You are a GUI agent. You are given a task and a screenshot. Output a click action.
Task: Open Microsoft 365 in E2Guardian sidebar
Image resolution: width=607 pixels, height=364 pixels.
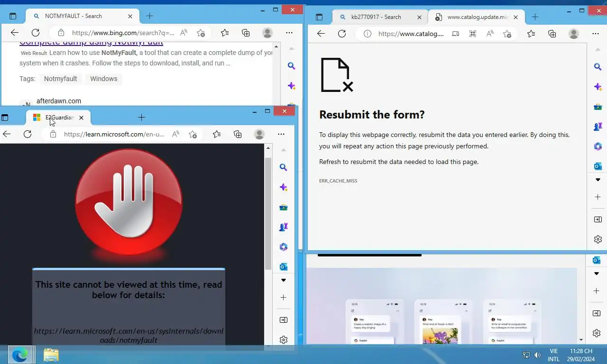(x=284, y=247)
